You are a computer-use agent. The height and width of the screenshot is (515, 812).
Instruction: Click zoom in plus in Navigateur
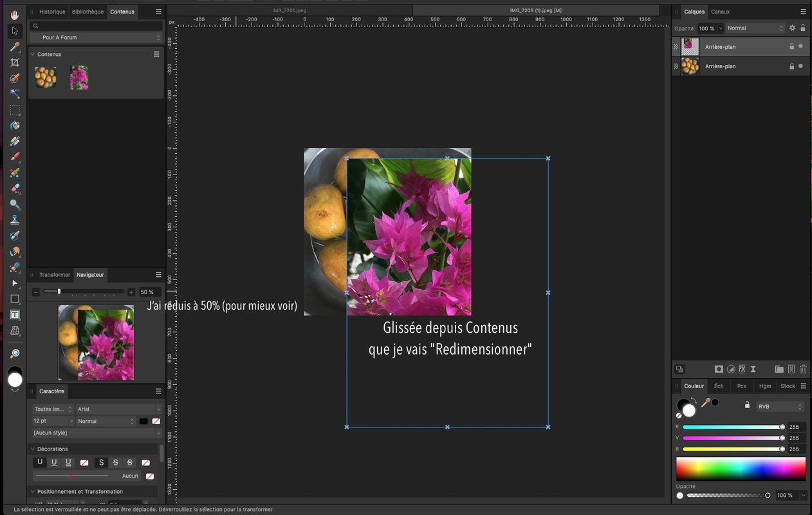[131, 292]
